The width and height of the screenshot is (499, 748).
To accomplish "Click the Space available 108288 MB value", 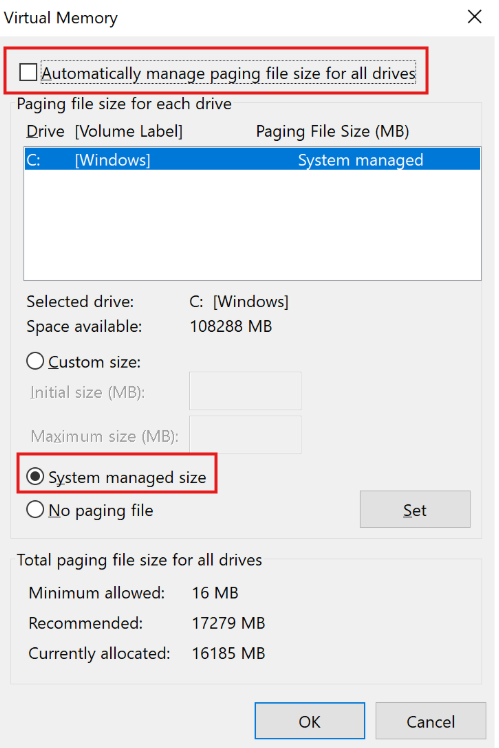I will 231,326.
